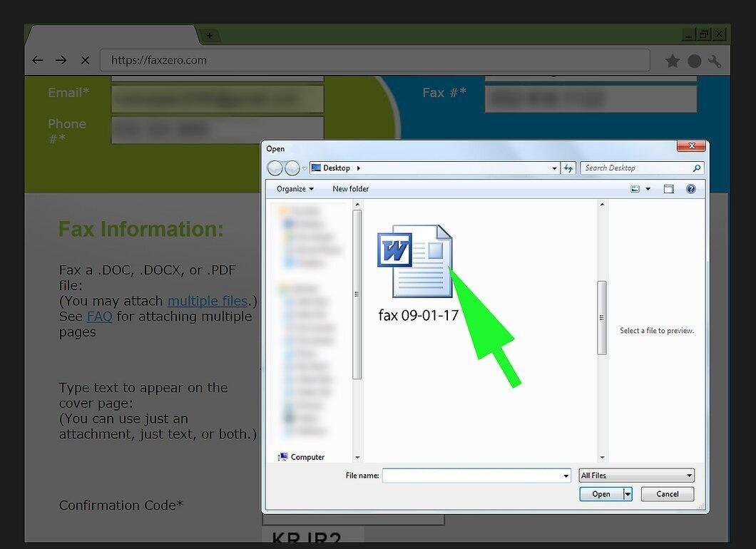Open browser wrench settings menu
Image resolution: width=756 pixels, height=549 pixels.
(715, 61)
